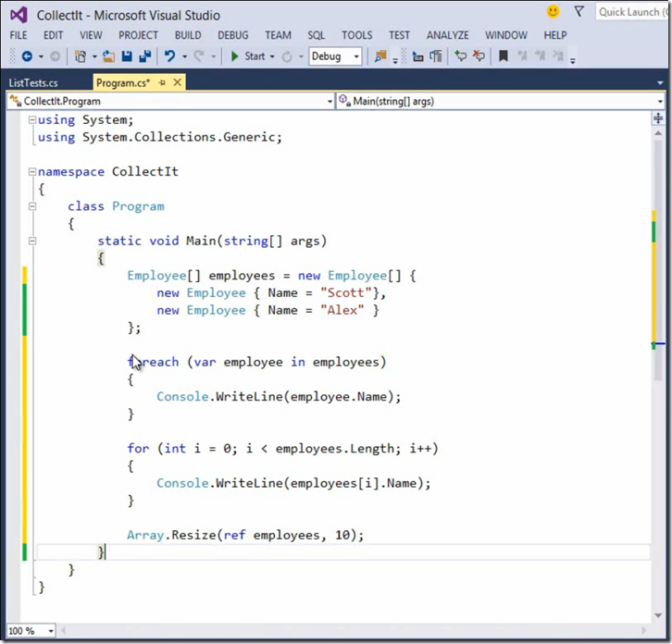
Task: Click the Navigate Forward arrow icon
Action: point(55,56)
